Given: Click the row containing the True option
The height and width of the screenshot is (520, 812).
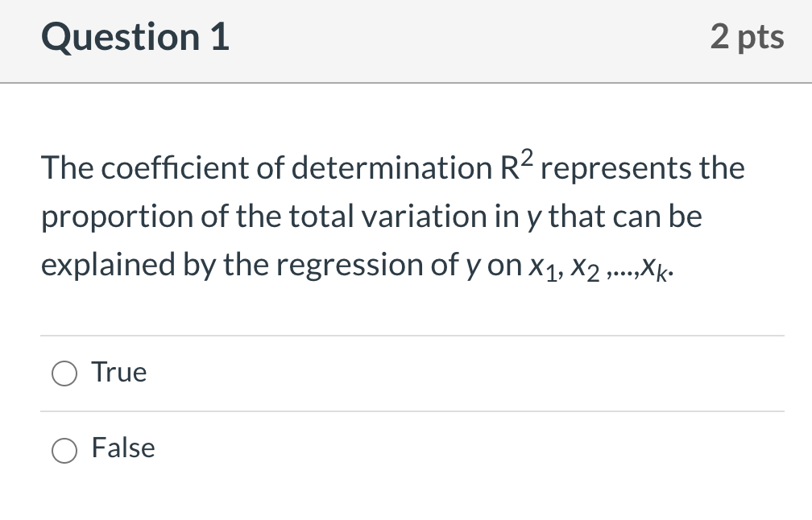Looking at the screenshot, I should [322, 373].
